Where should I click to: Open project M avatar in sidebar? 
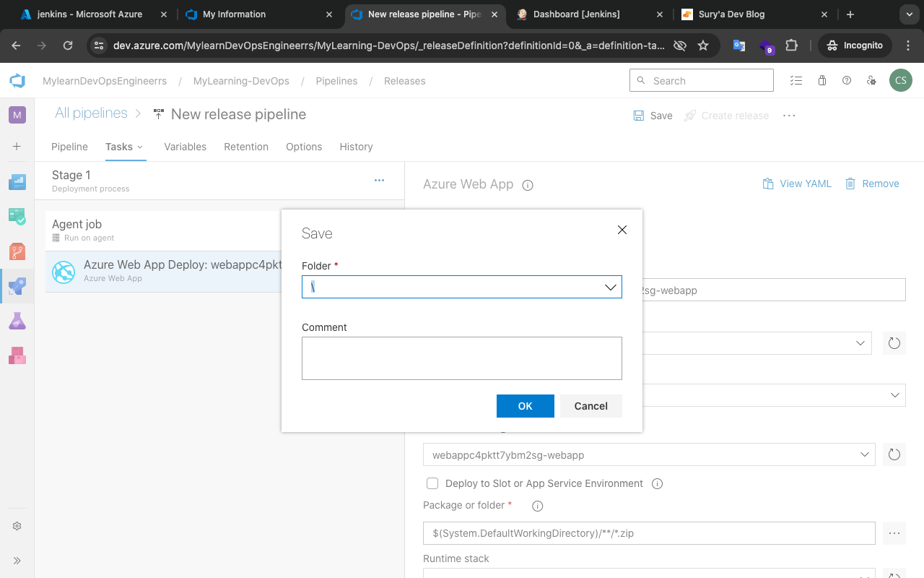coord(17,114)
